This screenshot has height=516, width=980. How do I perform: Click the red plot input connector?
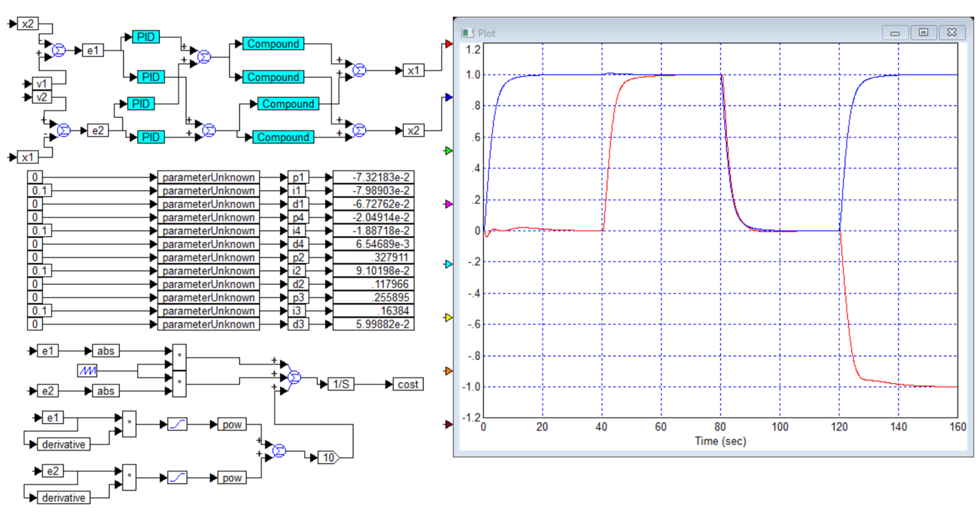448,44
